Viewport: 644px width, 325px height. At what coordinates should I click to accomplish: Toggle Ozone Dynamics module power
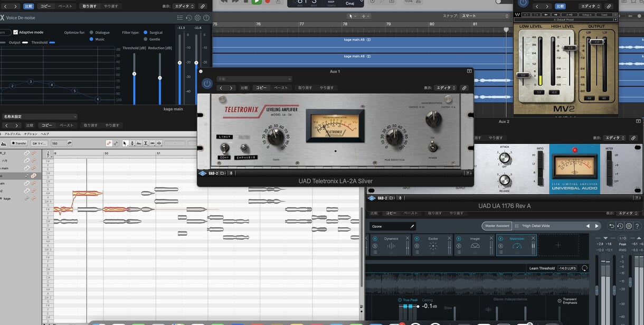click(x=374, y=239)
